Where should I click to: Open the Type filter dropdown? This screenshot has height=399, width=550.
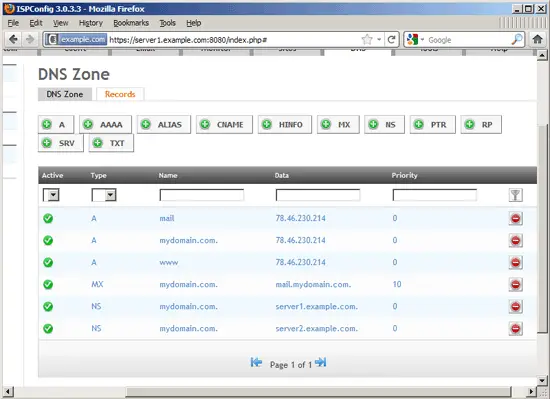(104, 195)
